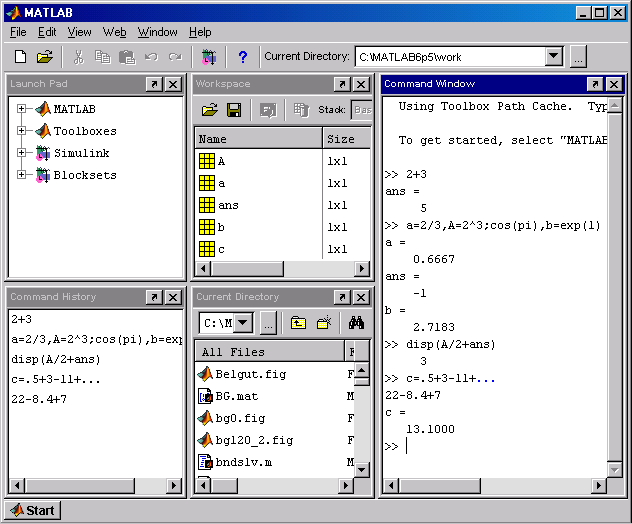
Task: Click the All Files column header
Action: (270, 352)
